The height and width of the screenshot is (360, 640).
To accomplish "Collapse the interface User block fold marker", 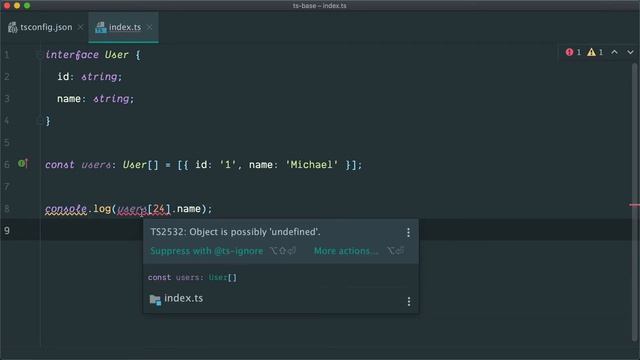I will 39,54.
